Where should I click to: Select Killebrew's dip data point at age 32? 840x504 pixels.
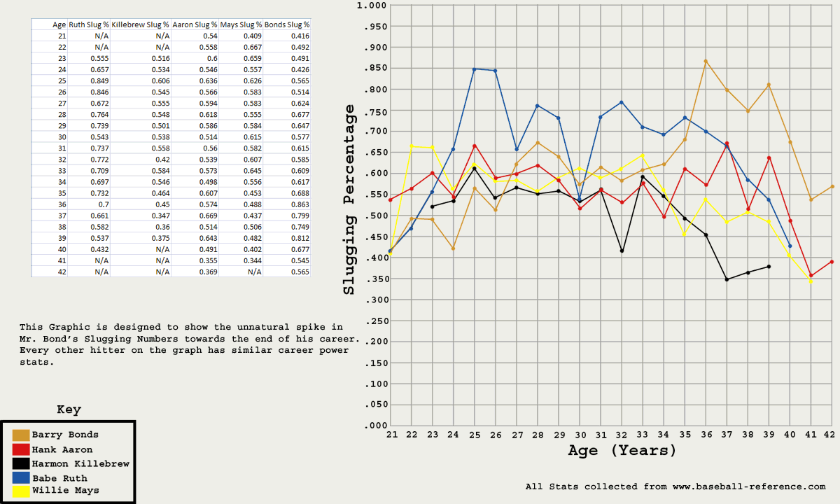(x=622, y=251)
